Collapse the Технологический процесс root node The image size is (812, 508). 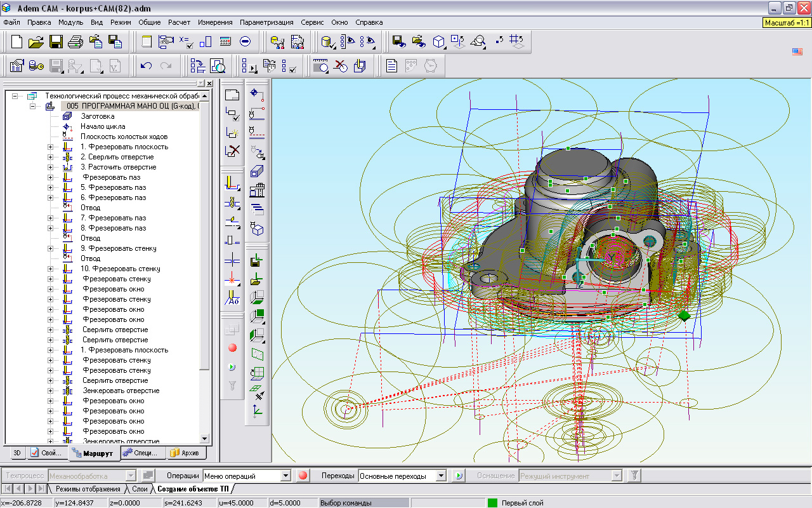click(x=15, y=96)
